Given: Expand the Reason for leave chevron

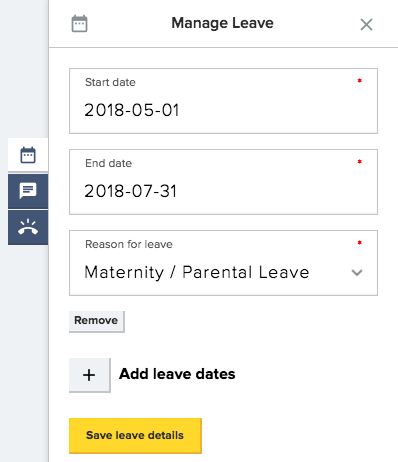Looking at the screenshot, I should (357, 272).
